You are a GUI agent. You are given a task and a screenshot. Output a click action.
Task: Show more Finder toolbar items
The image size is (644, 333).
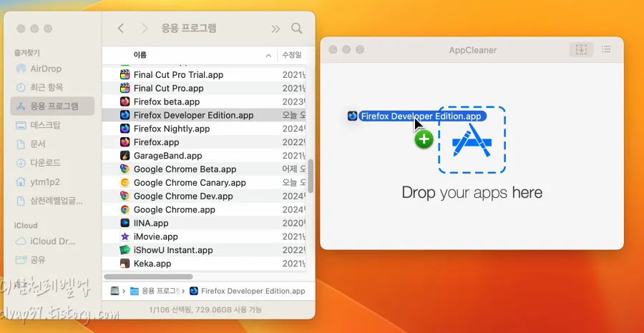pyautogui.click(x=275, y=29)
